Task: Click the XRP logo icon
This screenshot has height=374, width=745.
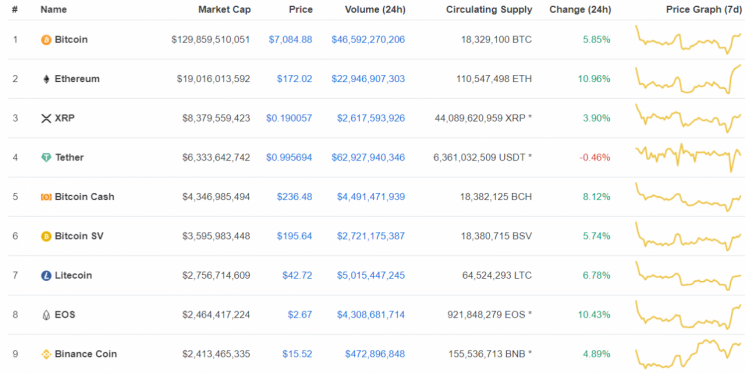Action: tap(46, 118)
